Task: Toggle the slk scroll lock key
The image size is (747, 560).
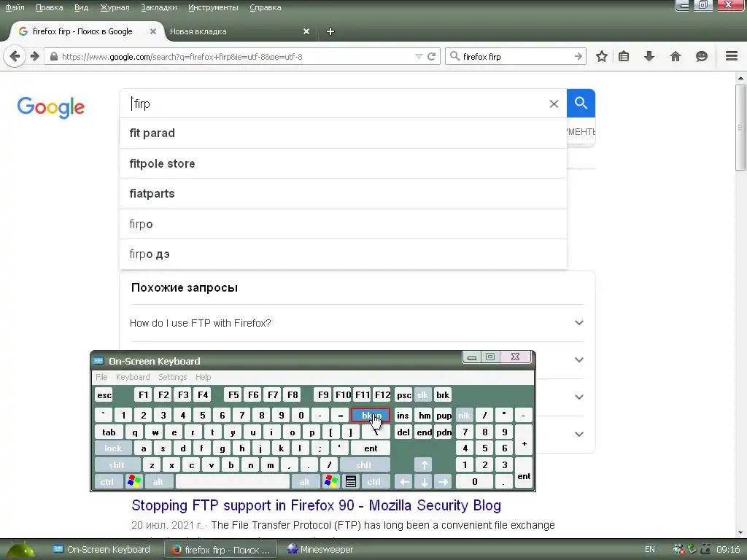Action: (422, 394)
